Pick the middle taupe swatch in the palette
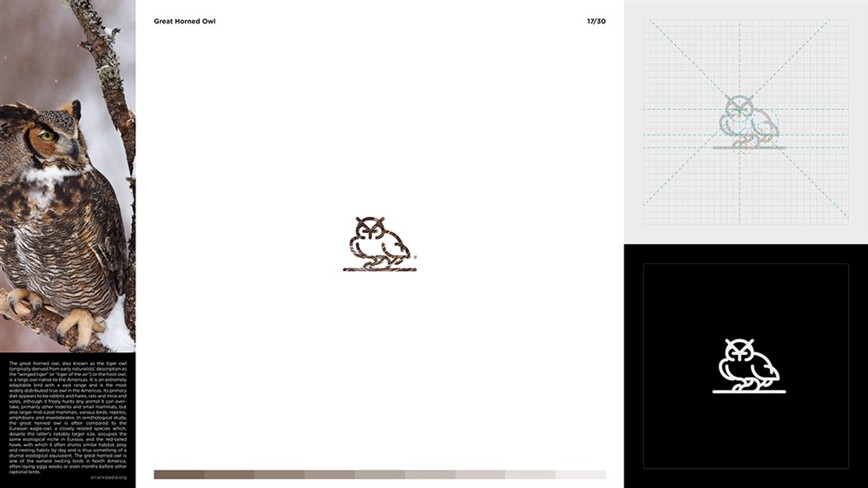The image size is (868, 488). click(x=380, y=475)
